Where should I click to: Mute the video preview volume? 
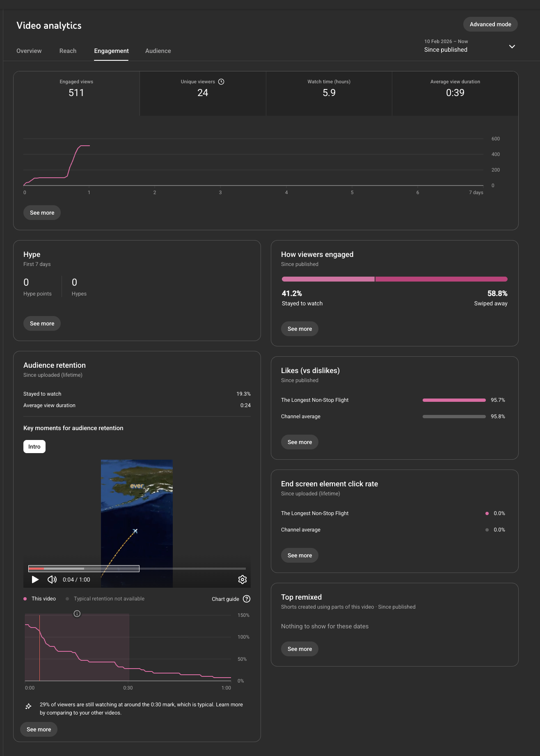[x=52, y=580]
